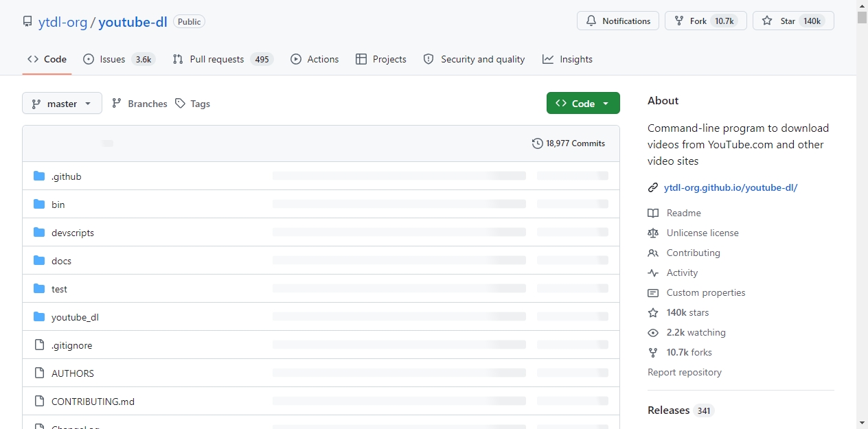
Task: Open the CONTRIBUTING.md file
Action: click(x=93, y=402)
